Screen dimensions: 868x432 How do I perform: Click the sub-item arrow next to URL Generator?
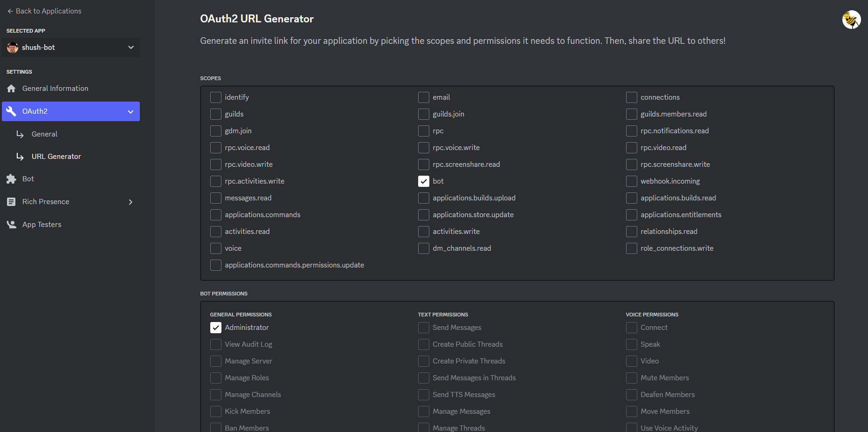(20, 157)
